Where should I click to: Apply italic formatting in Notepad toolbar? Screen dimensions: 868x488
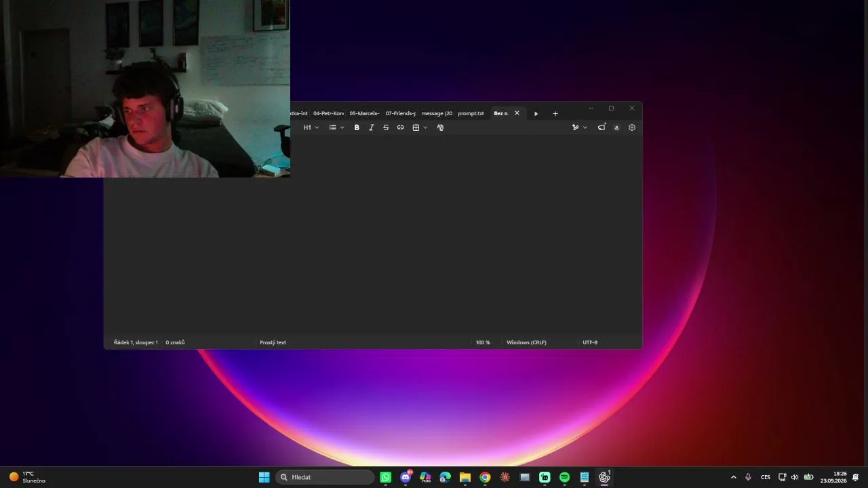(x=371, y=127)
